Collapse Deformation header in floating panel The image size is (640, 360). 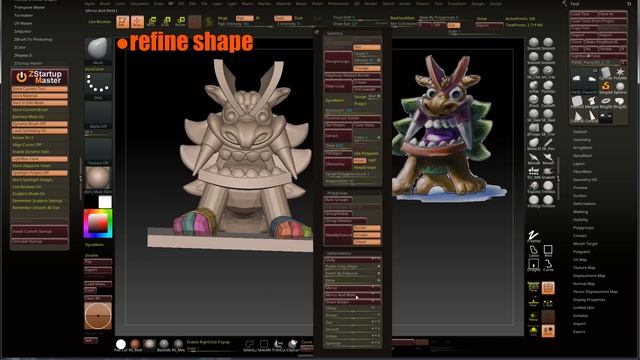pos(339,253)
